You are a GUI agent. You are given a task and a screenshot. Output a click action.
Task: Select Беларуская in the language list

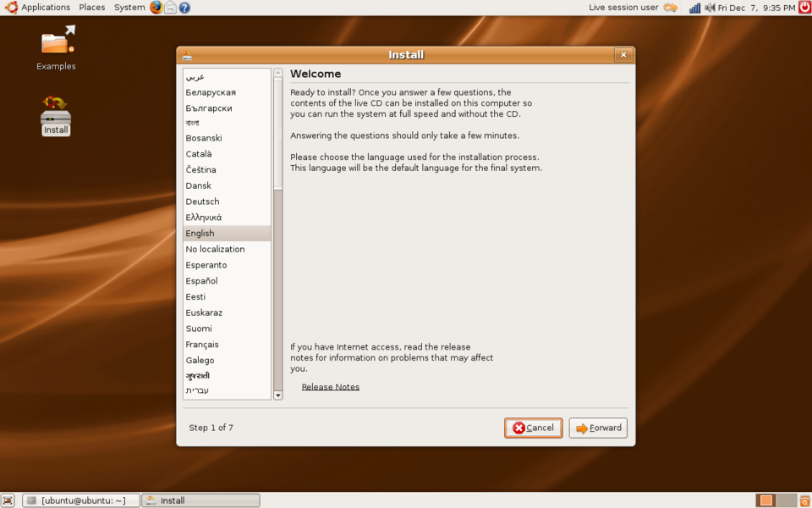coord(227,92)
